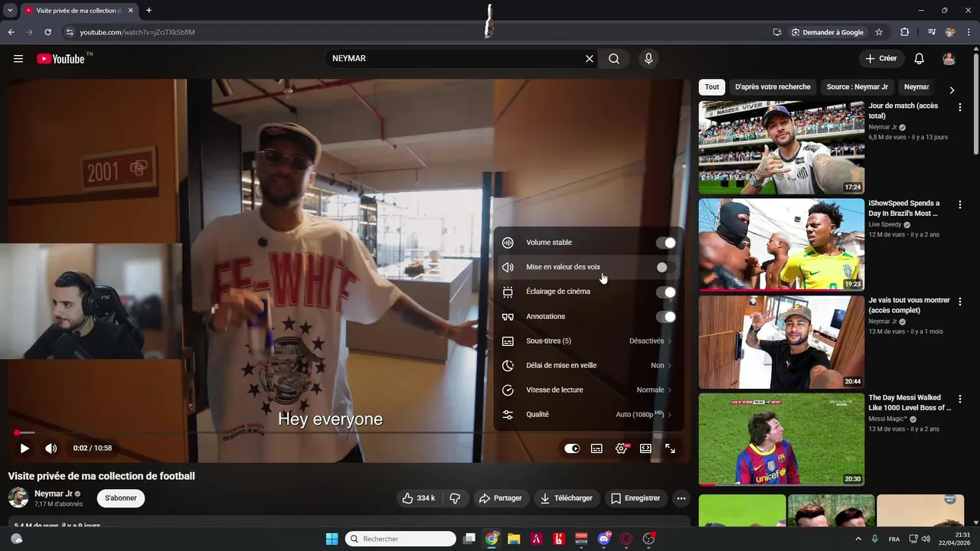Open options for The Day Messi Walked
Screen dimensions: 980x551
959,399
